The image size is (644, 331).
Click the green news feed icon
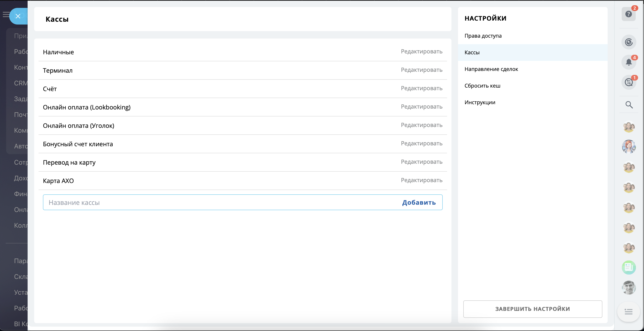coord(628,267)
